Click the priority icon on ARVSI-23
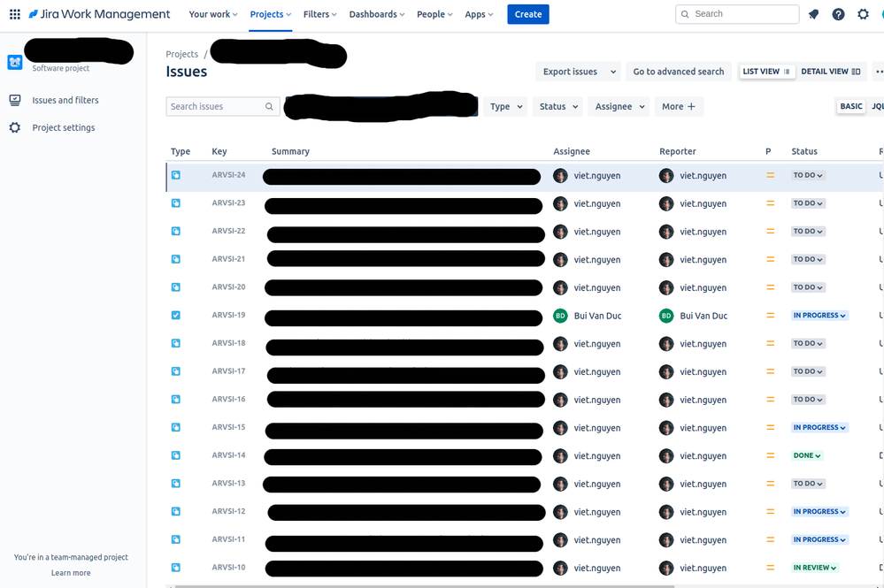The width and height of the screenshot is (884, 588). point(770,203)
